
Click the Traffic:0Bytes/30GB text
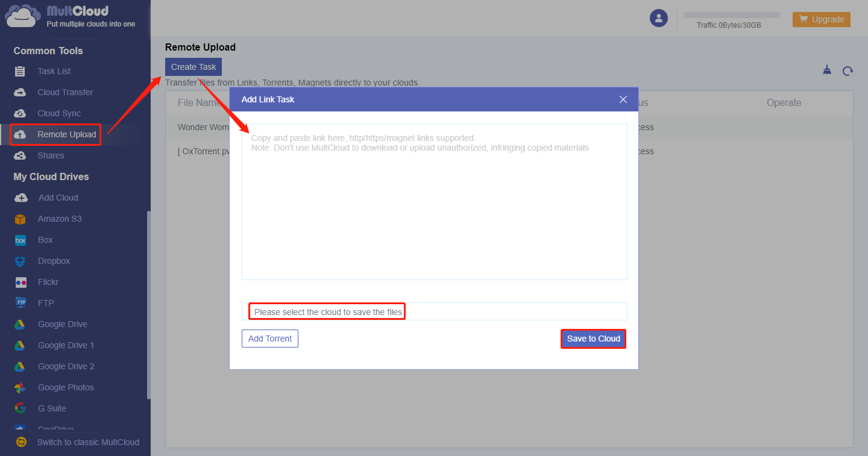coord(729,25)
